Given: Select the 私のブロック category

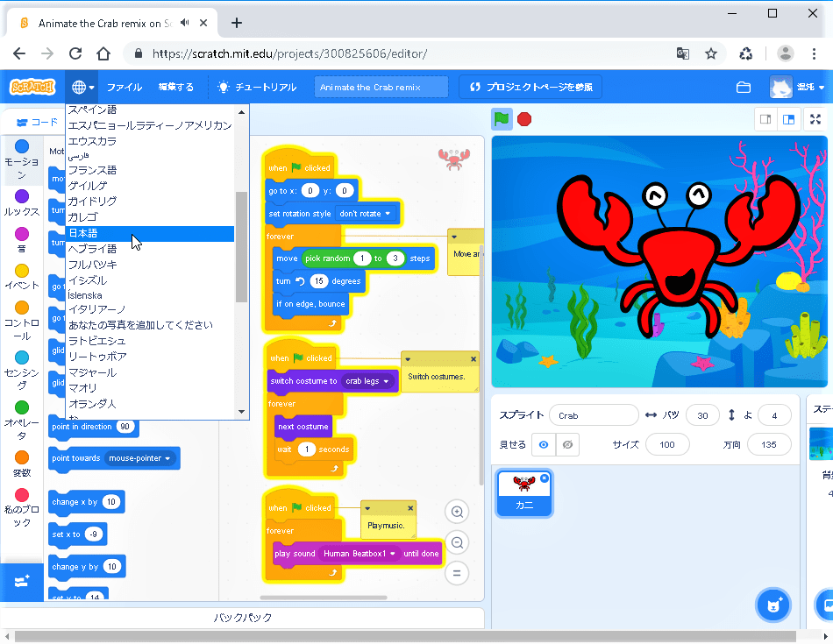Looking at the screenshot, I should coord(22,508).
